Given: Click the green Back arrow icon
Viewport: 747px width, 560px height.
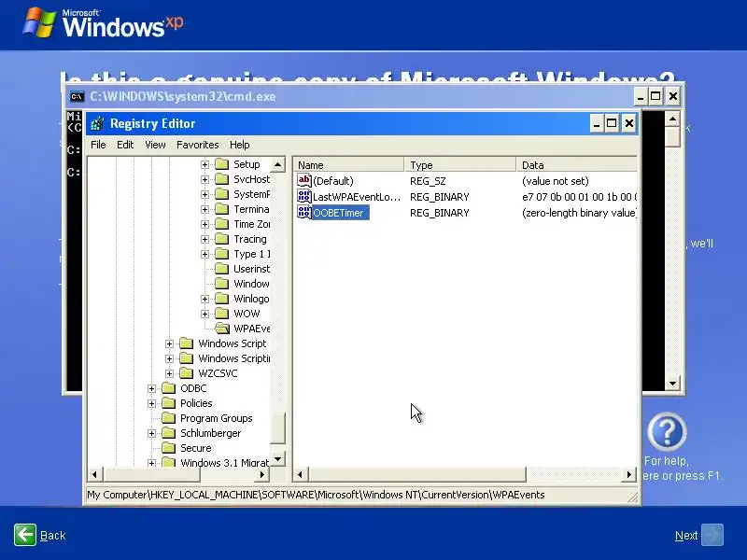Looking at the screenshot, I should tap(25, 535).
